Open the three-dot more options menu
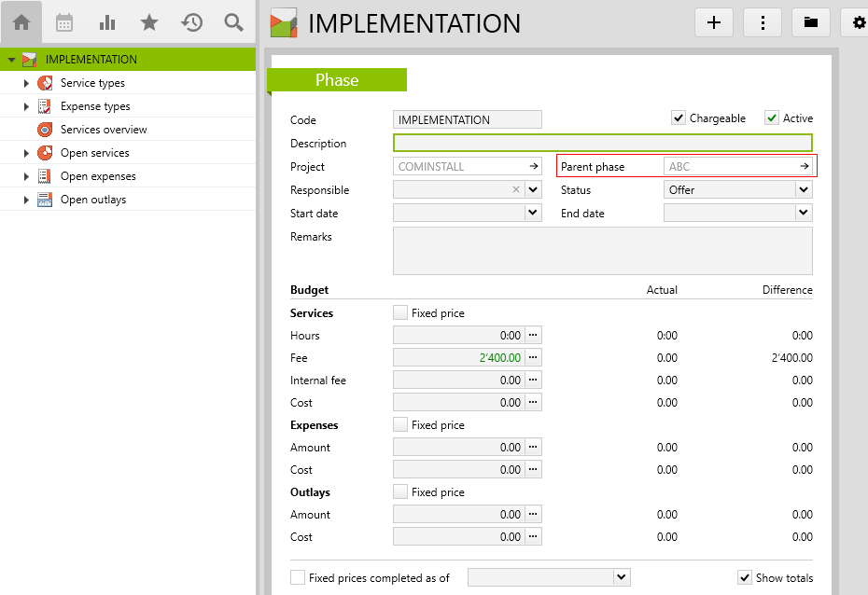 [x=763, y=22]
